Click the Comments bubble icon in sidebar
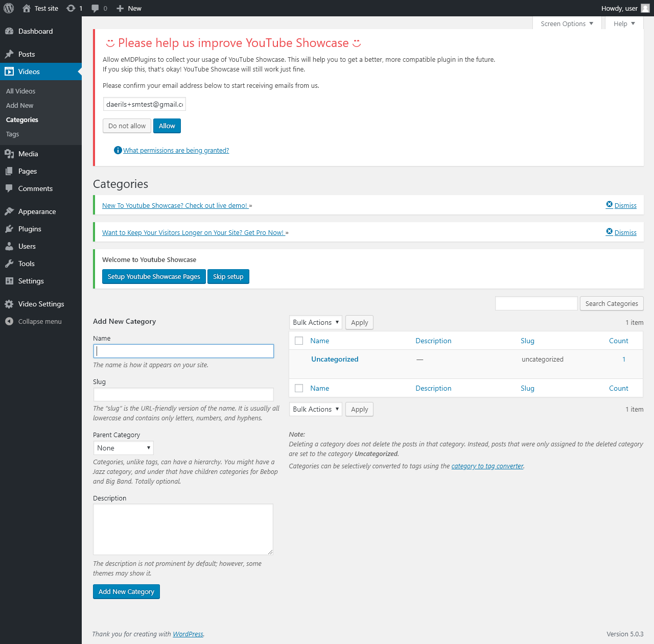 pyautogui.click(x=9, y=188)
